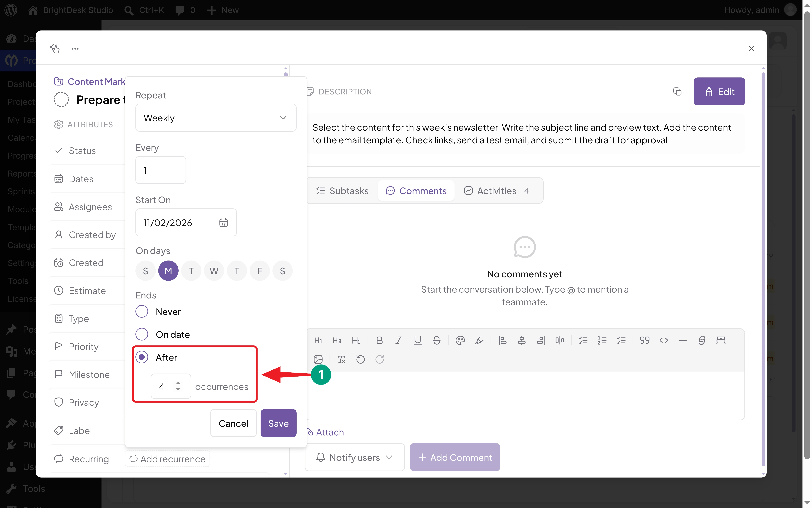Select the On date end option
Viewport: 812px width, 508px height.
[x=142, y=334]
